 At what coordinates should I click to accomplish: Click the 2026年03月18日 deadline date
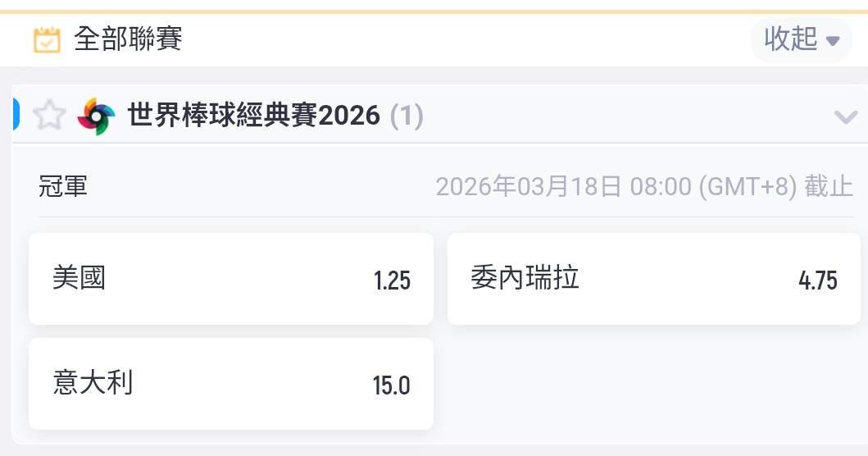tap(529, 187)
